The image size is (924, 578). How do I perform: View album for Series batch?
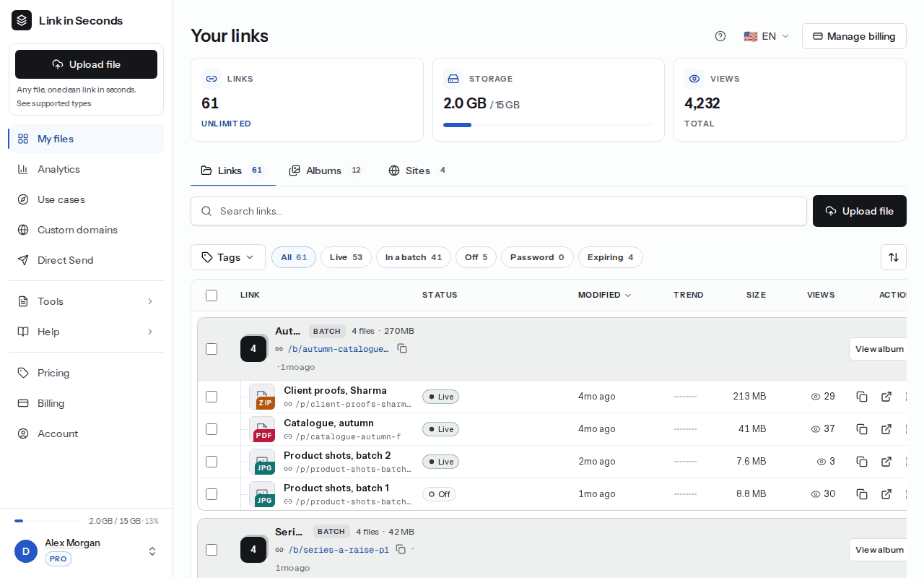879,550
